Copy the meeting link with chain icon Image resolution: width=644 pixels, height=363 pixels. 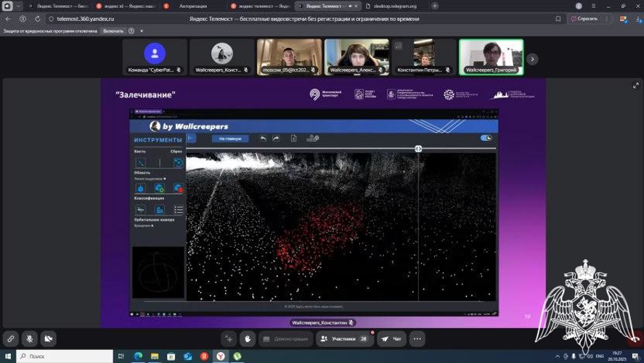pyautogui.click(x=11, y=339)
